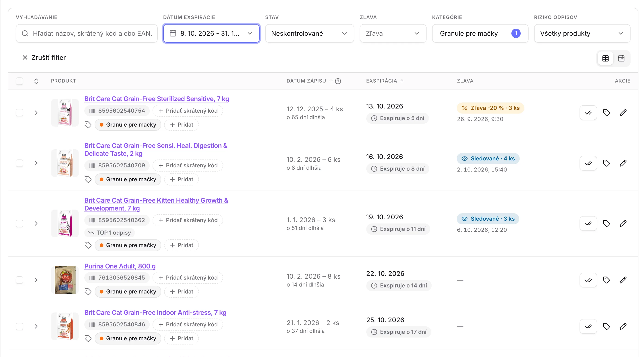Open the Stav dropdown showing Neskontrolované

[309, 33]
